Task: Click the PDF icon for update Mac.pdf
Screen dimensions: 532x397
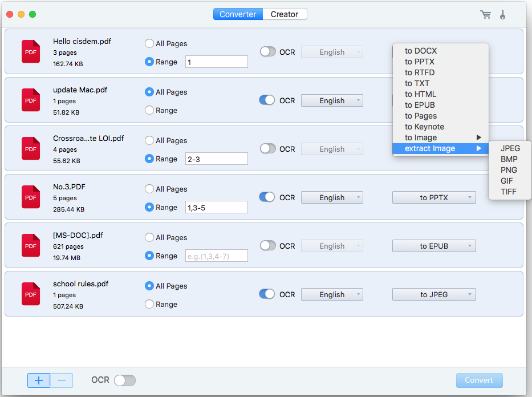Action: [x=30, y=100]
